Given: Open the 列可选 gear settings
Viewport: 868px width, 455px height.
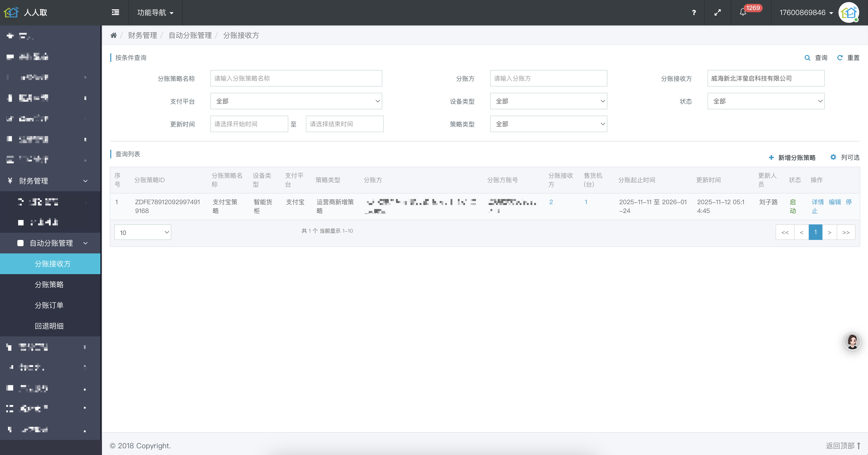Looking at the screenshot, I should (x=833, y=157).
